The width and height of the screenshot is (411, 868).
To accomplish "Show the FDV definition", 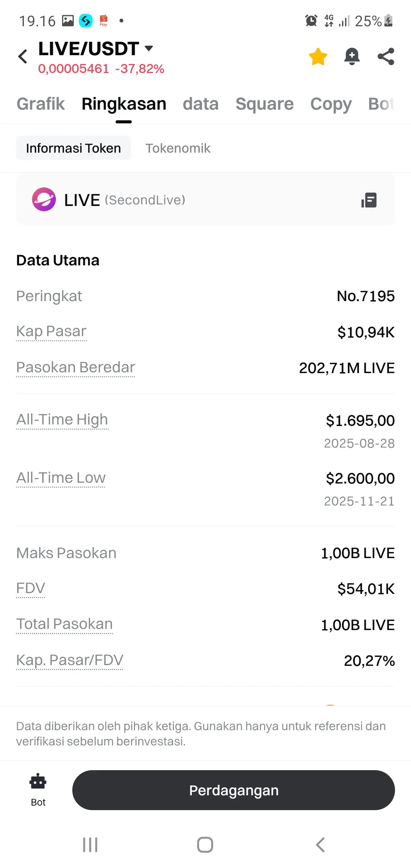I will pos(30,588).
